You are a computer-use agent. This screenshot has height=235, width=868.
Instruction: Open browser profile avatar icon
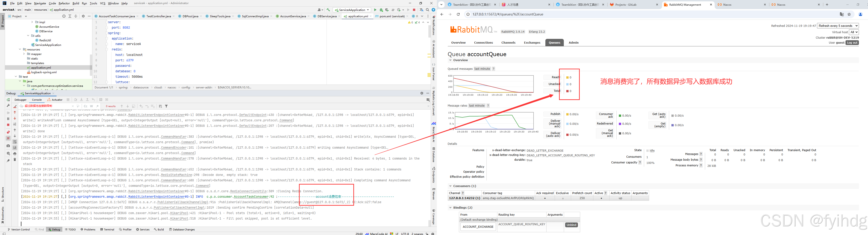tap(860, 14)
